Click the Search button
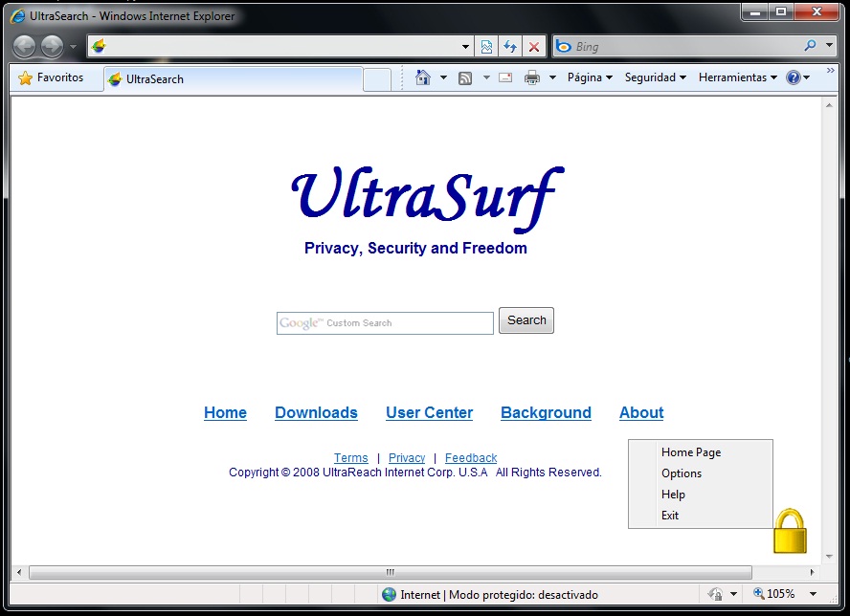This screenshot has width=850, height=616. (x=526, y=320)
